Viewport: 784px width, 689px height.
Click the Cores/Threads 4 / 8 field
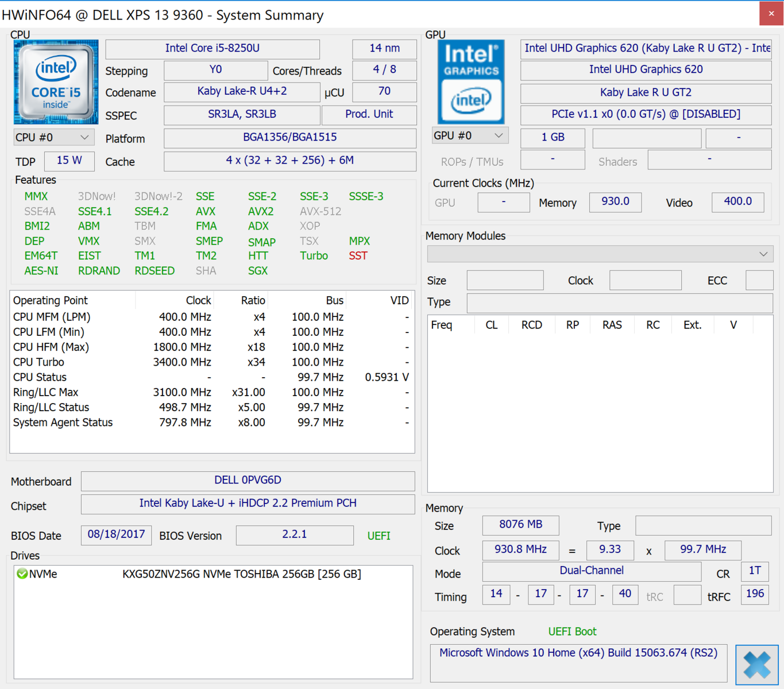pos(384,70)
